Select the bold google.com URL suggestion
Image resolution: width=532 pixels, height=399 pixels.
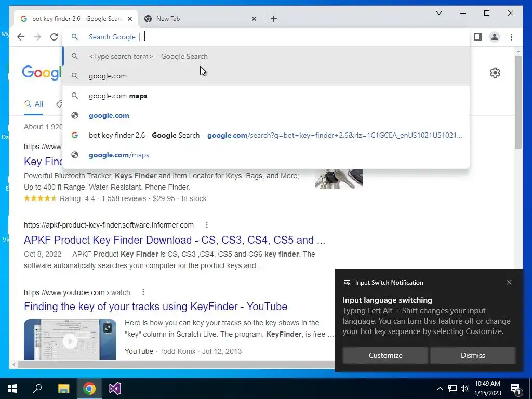point(267,115)
